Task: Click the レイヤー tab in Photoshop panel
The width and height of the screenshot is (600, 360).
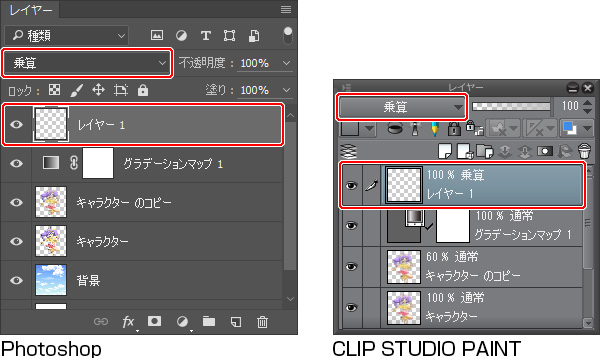Action: tap(31, 10)
